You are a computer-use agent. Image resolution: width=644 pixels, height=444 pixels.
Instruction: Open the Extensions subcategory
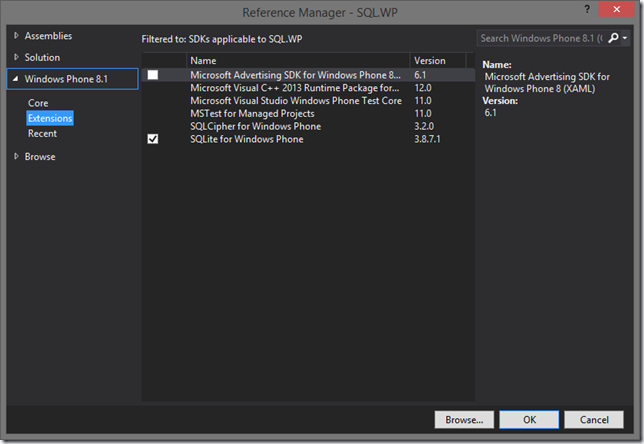click(x=50, y=118)
